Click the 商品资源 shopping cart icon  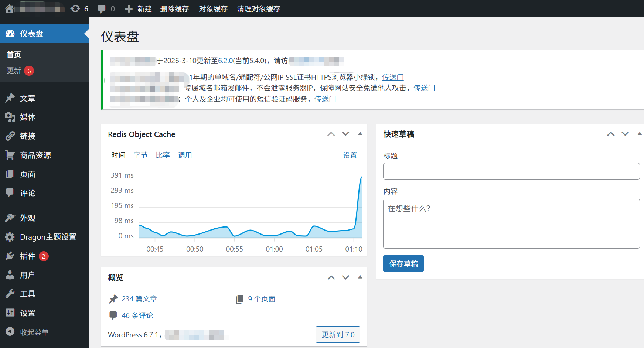[x=10, y=155]
